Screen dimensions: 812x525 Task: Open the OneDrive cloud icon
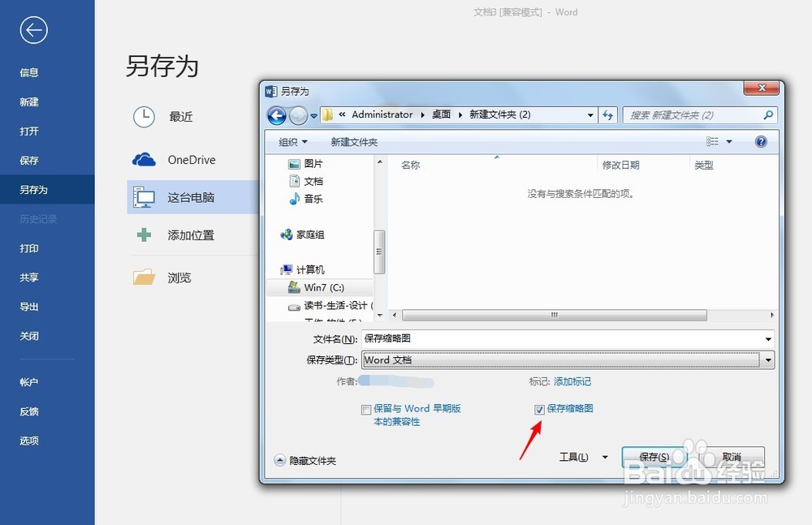pos(143,159)
